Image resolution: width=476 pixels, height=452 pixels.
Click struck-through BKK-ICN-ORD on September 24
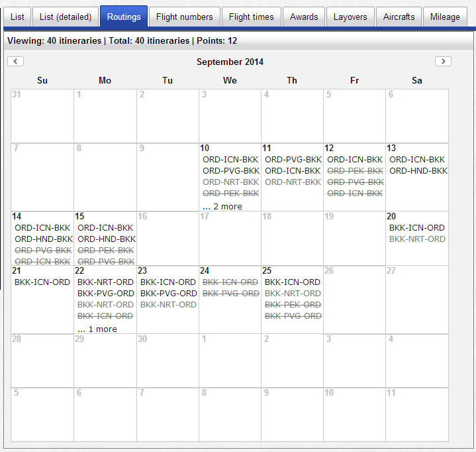pos(230,282)
